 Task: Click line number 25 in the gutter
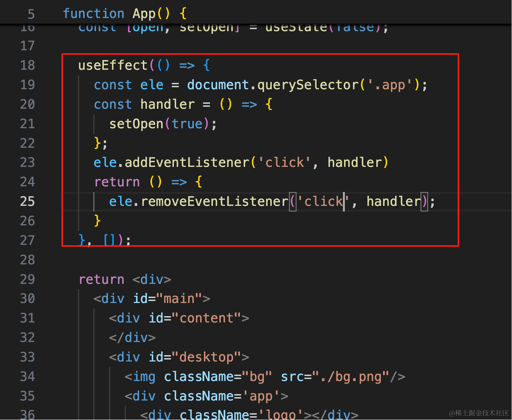click(x=27, y=201)
